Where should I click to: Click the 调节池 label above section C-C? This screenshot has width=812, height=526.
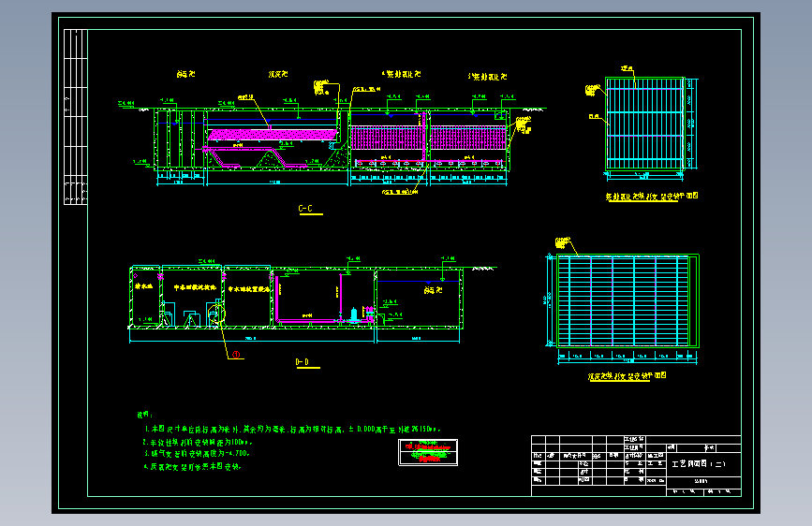coord(185,74)
